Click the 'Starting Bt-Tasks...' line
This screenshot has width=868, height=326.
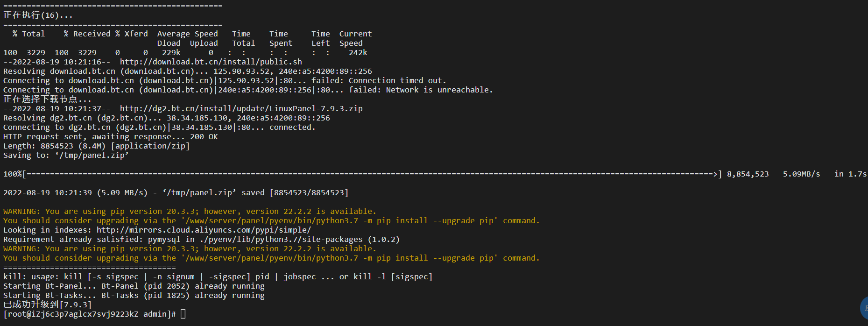pyautogui.click(x=134, y=295)
